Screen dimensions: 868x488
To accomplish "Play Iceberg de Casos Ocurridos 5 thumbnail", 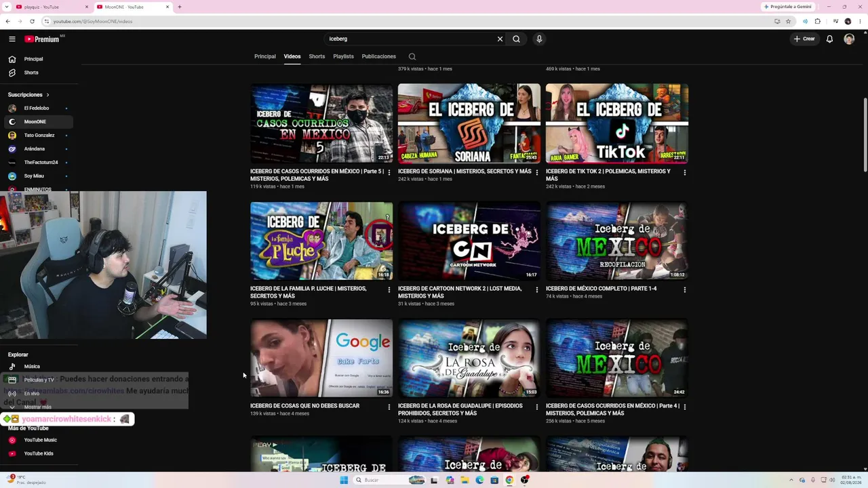I will [x=321, y=123].
